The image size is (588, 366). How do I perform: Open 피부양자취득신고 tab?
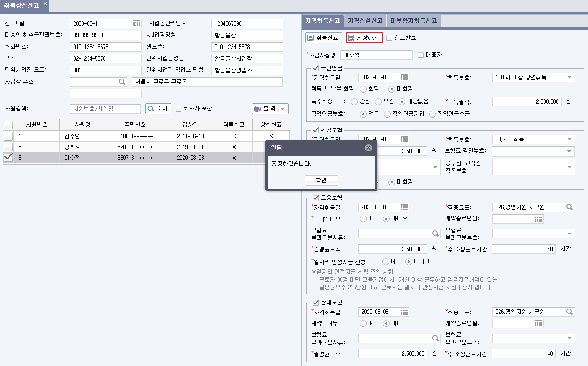pos(414,21)
